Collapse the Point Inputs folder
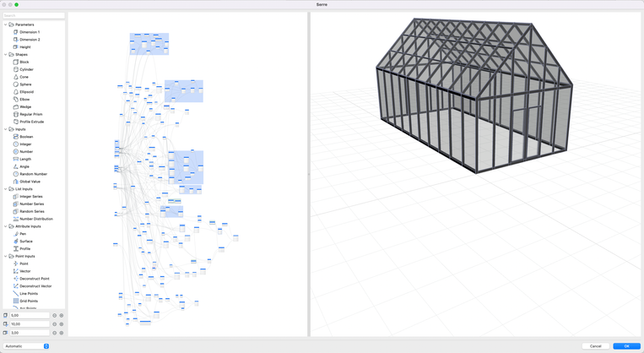 pyautogui.click(x=5, y=256)
